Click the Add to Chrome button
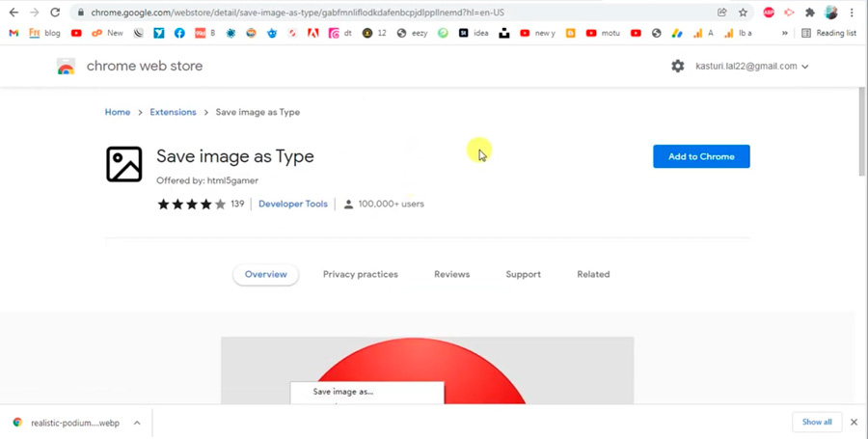The height and width of the screenshot is (439, 868). tap(701, 156)
